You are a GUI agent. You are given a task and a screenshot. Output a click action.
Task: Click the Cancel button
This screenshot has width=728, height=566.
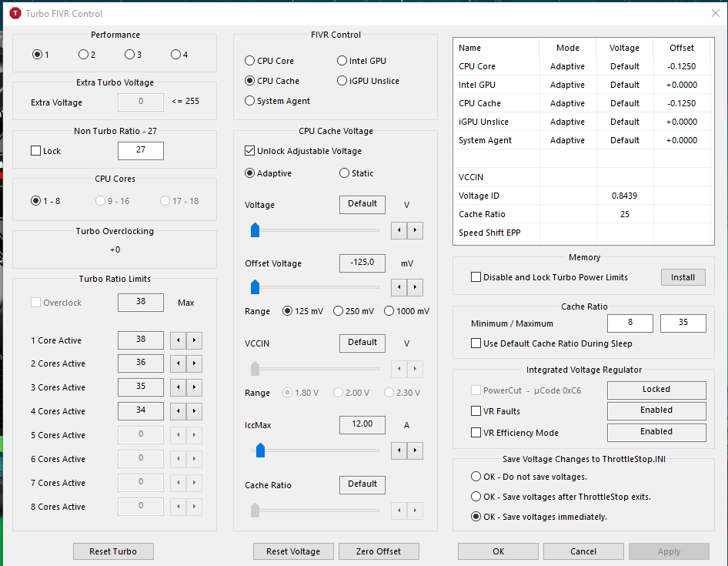[x=583, y=551]
